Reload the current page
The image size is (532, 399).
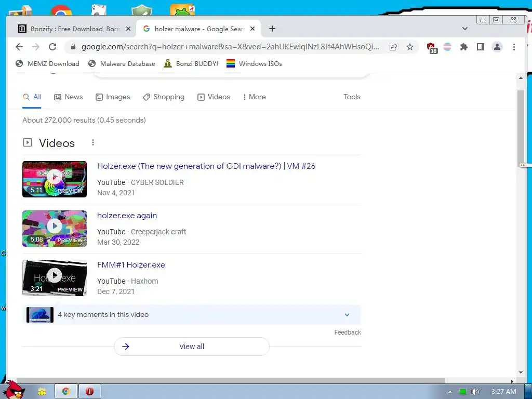coord(52,47)
